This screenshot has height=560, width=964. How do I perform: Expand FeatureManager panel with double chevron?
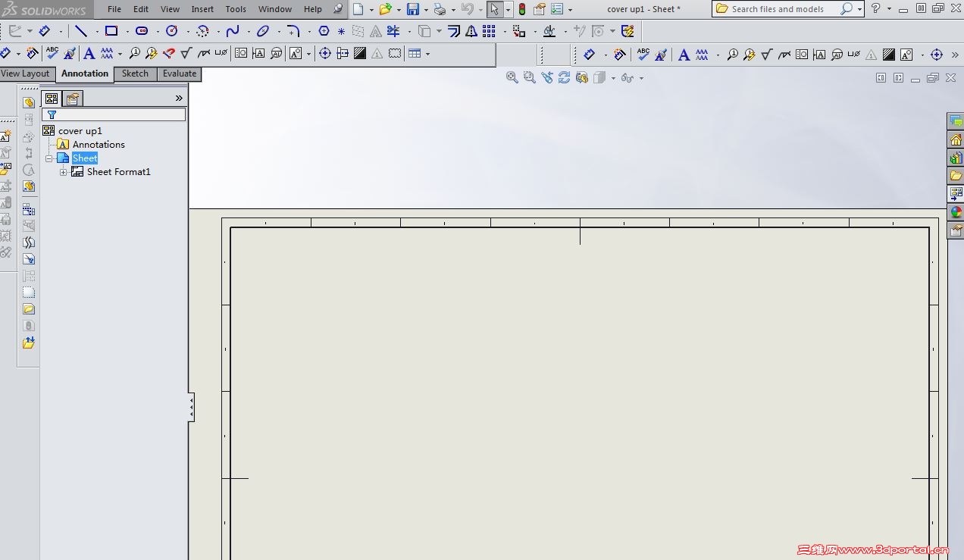[x=179, y=98]
